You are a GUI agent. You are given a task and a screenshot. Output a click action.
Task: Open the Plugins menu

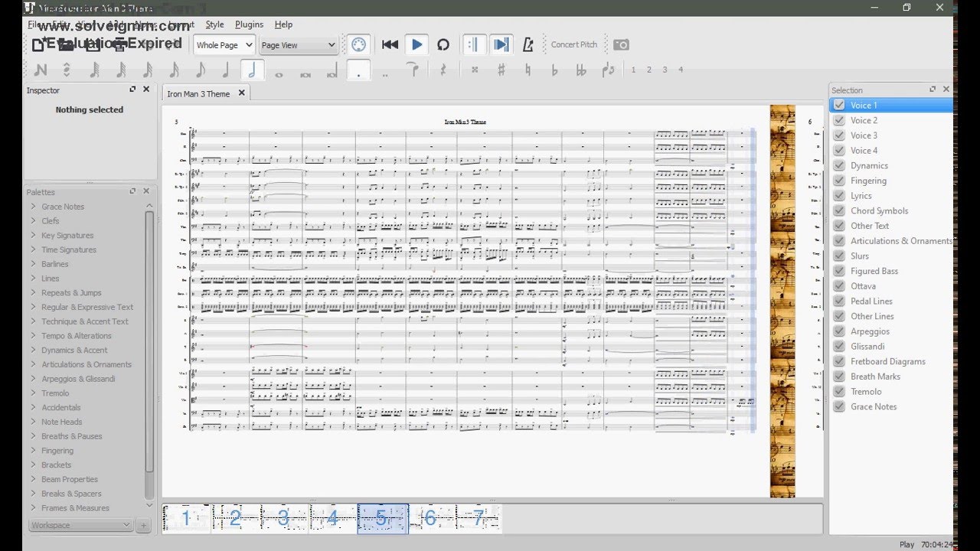(x=249, y=24)
